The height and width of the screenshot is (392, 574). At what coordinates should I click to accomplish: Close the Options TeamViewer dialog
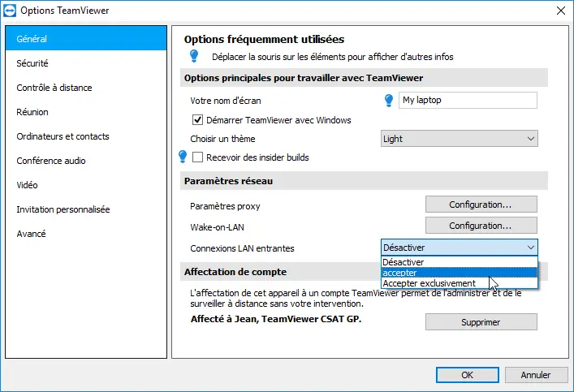pyautogui.click(x=560, y=11)
